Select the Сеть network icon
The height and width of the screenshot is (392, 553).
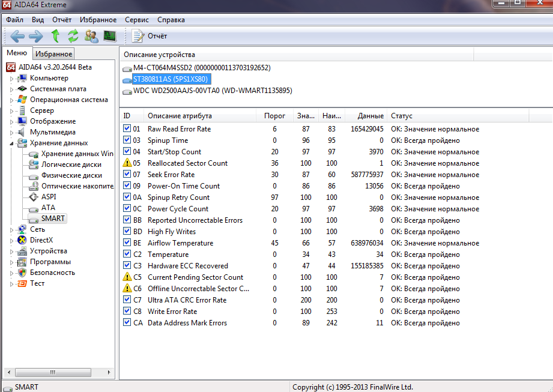click(x=22, y=229)
